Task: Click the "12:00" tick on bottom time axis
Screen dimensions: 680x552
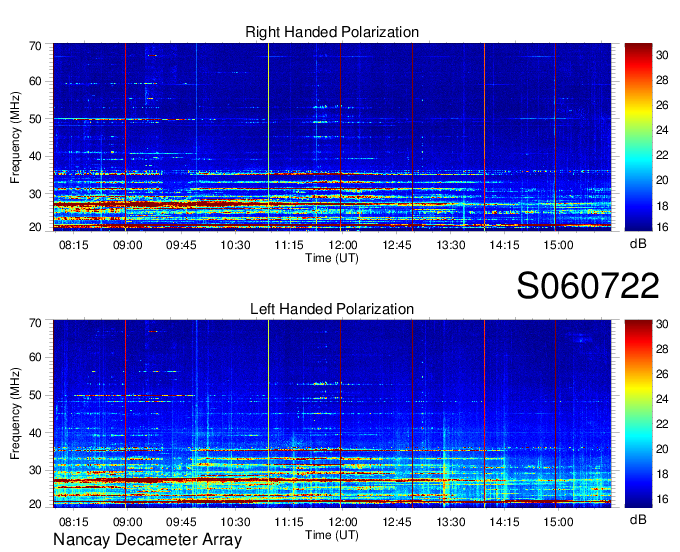Action: click(x=343, y=522)
